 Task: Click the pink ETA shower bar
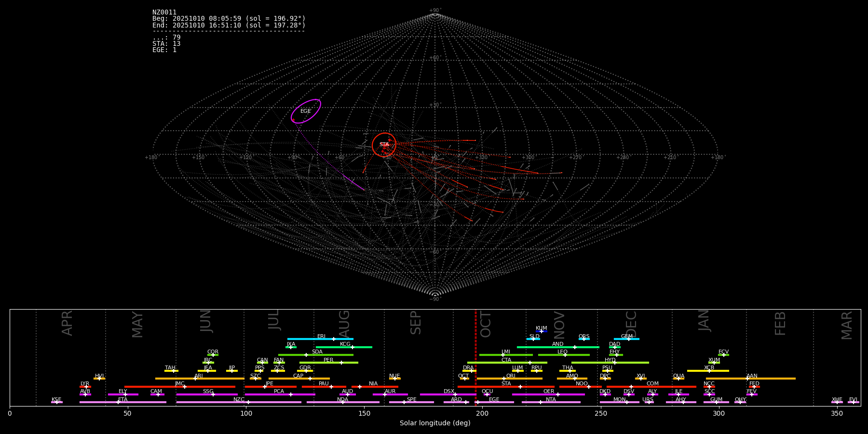click(x=123, y=402)
